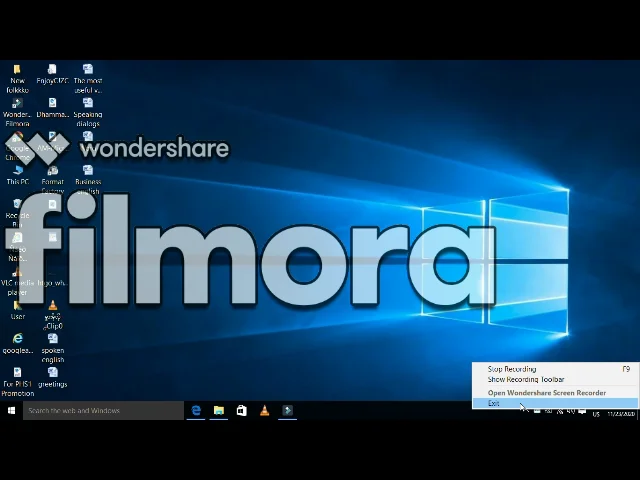This screenshot has height=480, width=640.
Task: Click Exit in the recorder tray menu
Action: pos(556,403)
